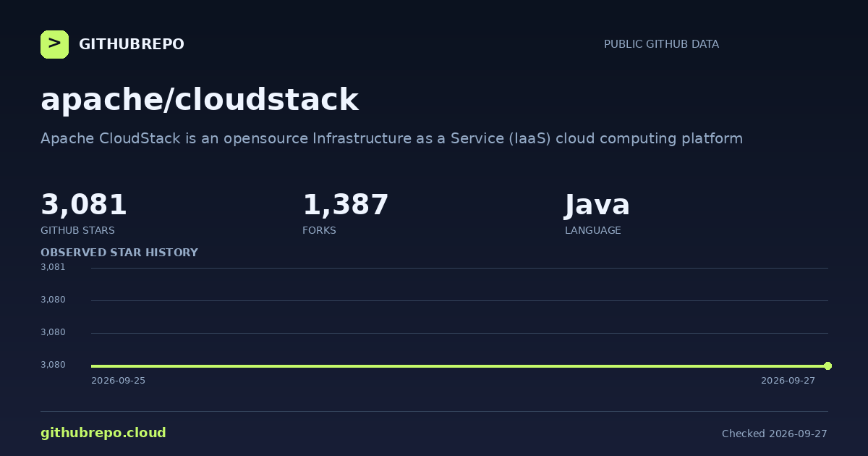Select the GITHUB STARS label

pos(77,230)
